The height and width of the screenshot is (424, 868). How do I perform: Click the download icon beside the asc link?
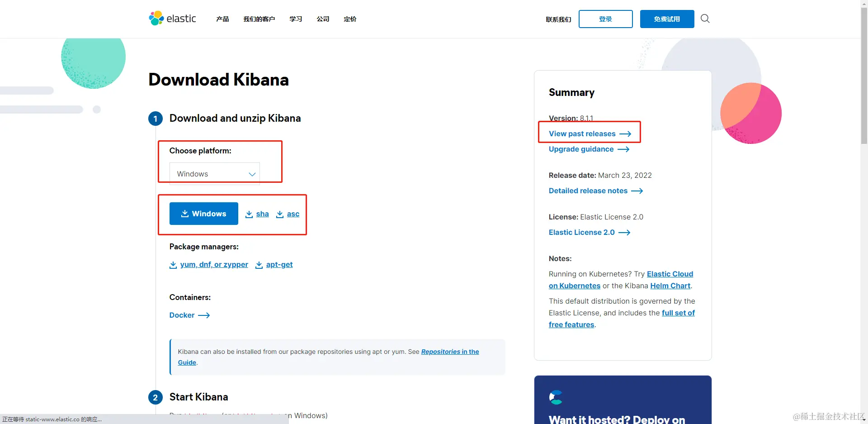[x=279, y=214]
